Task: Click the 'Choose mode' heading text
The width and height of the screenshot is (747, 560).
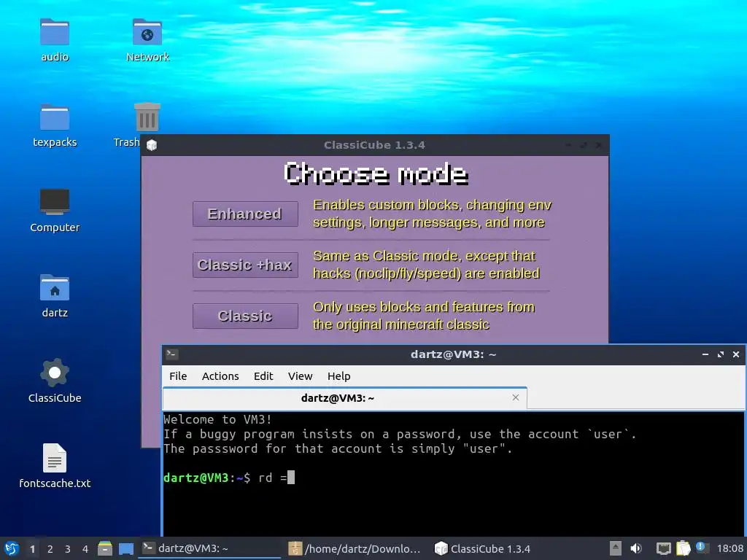Action: click(x=376, y=174)
